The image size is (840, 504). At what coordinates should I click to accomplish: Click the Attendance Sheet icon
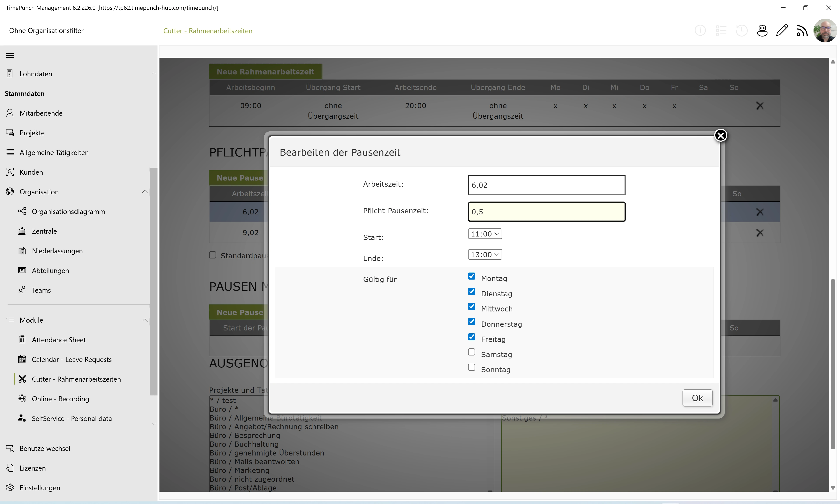click(x=22, y=340)
